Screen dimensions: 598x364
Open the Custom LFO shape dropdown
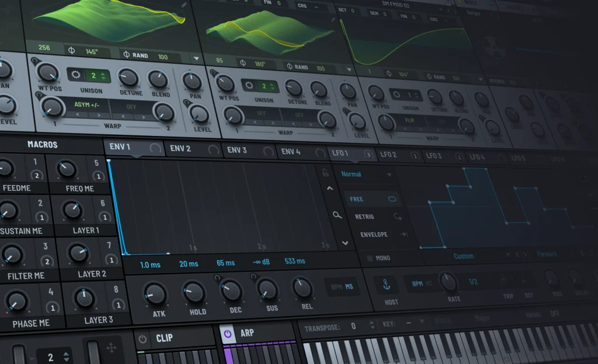(x=463, y=256)
